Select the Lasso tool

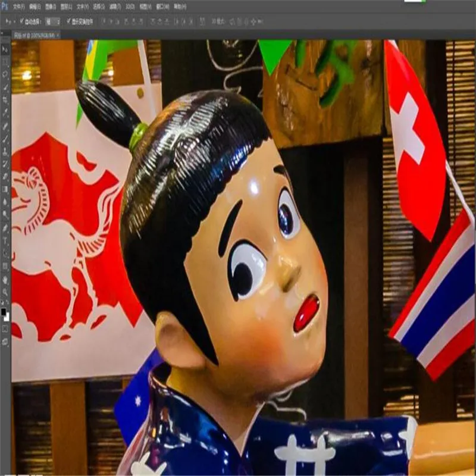pos(5,75)
